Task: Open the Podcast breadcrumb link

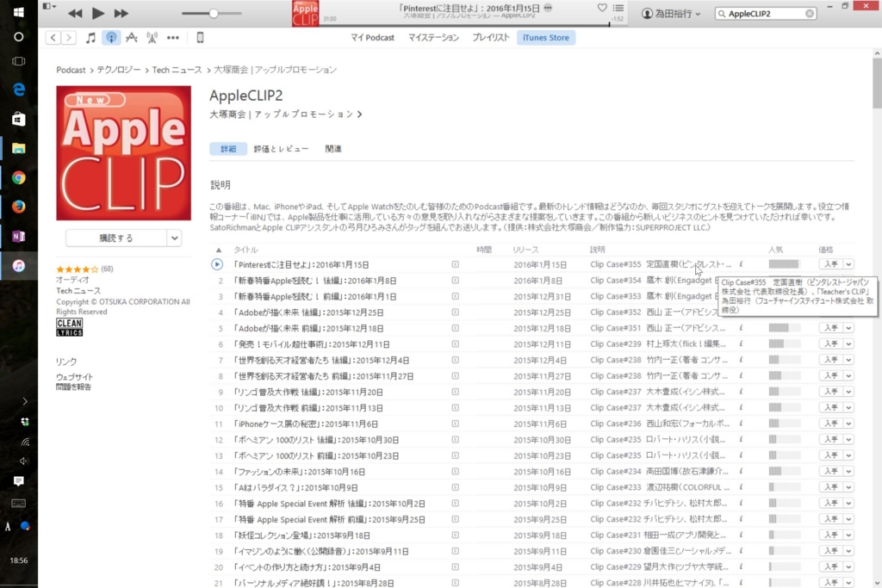Action: 71,70
